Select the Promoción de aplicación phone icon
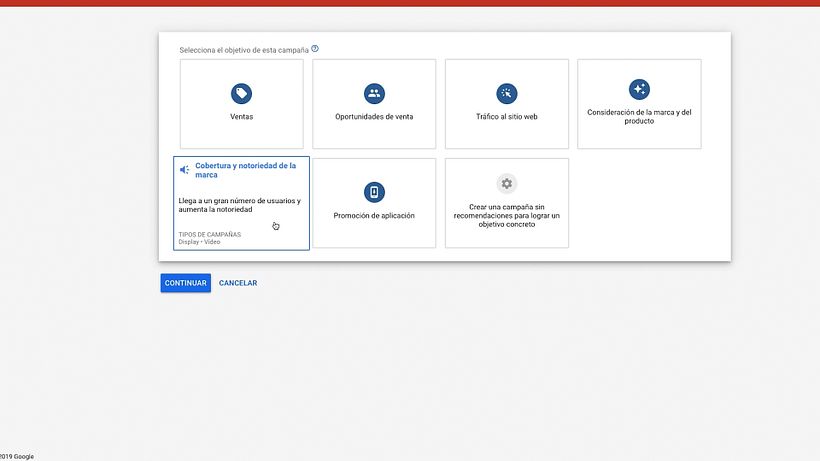Image resolution: width=820 pixels, height=461 pixels. [374, 192]
